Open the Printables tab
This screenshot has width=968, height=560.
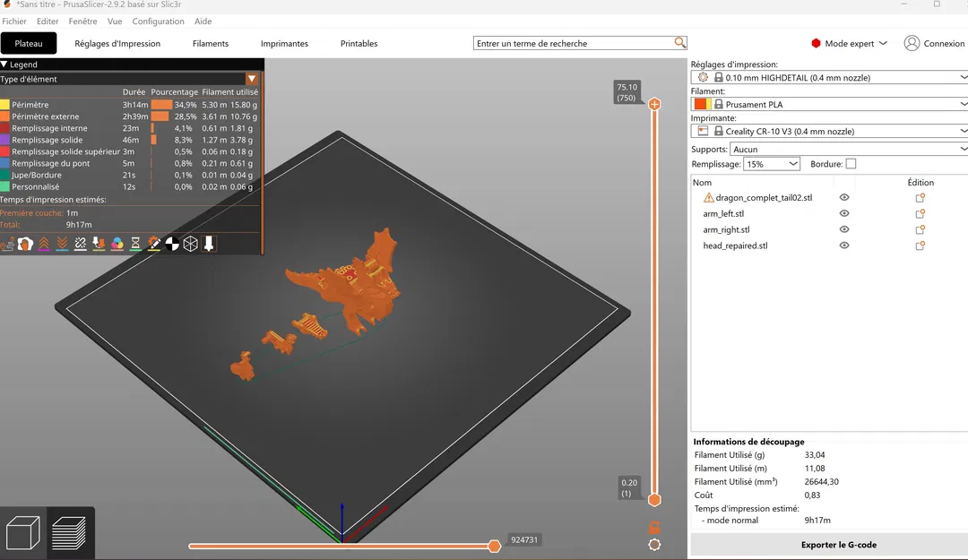point(359,43)
